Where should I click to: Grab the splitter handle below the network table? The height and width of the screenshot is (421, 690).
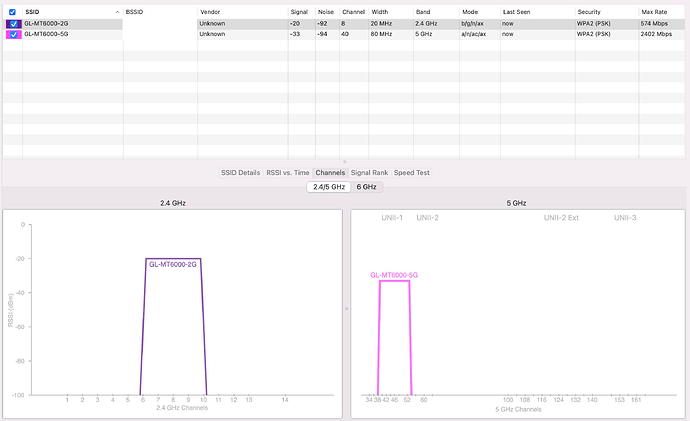click(x=345, y=161)
